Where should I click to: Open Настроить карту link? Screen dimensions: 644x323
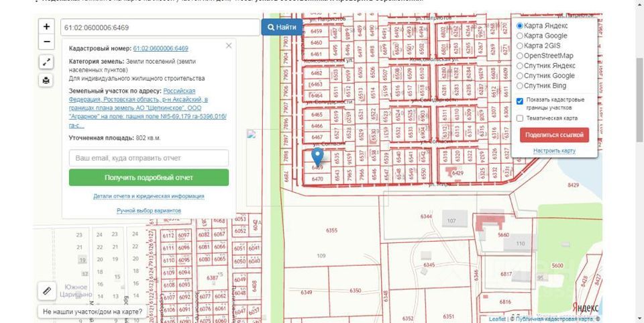[x=554, y=151]
